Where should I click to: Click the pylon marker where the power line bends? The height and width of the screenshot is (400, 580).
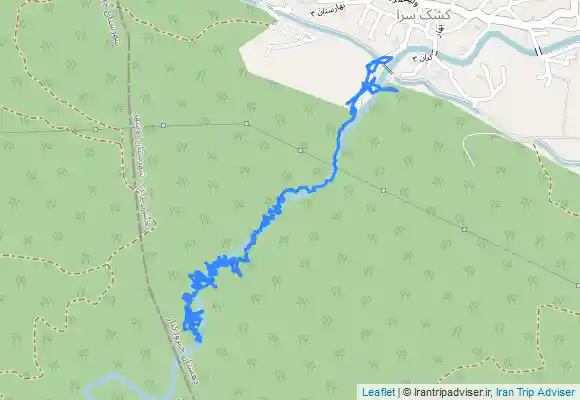(x=247, y=123)
